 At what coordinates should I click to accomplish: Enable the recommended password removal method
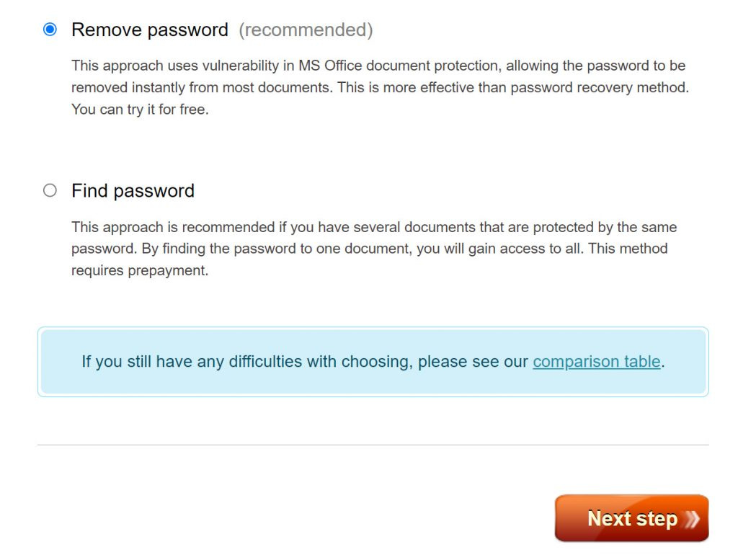(x=50, y=30)
